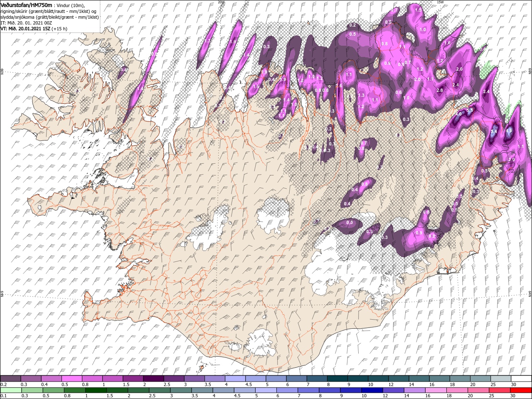Pick lower legend swatch between 14 and 16
The image size is (532, 399).
click(x=415, y=390)
